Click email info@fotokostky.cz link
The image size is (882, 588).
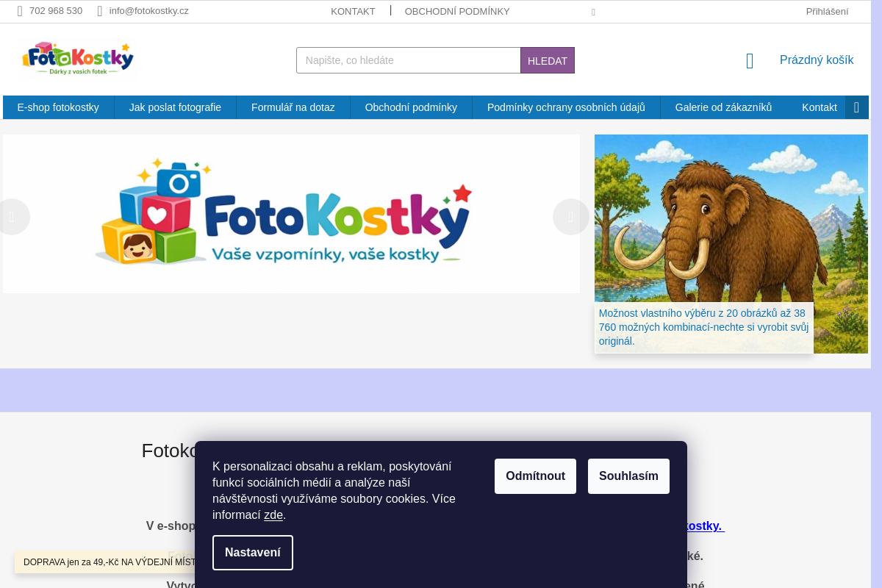tap(149, 11)
